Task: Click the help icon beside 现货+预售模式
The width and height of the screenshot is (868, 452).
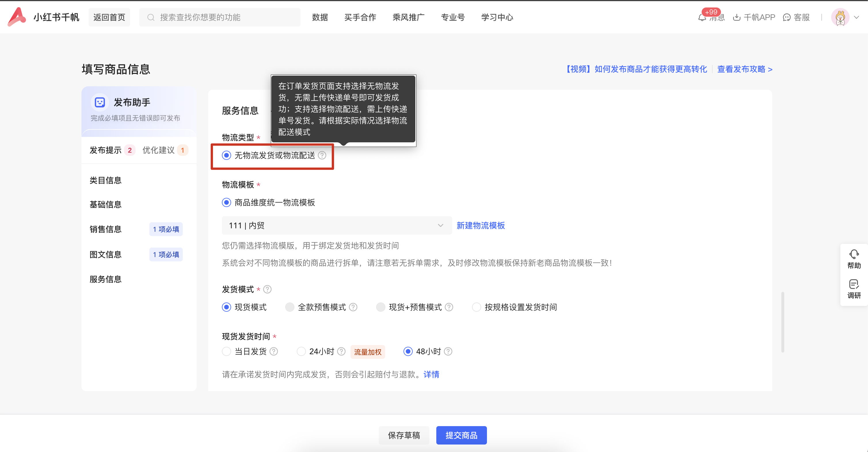Action: (449, 307)
